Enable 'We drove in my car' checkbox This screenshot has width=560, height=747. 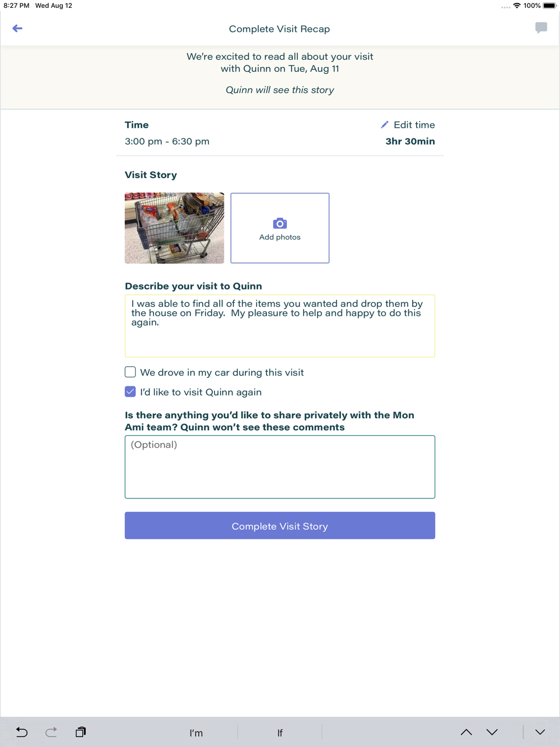(x=130, y=372)
